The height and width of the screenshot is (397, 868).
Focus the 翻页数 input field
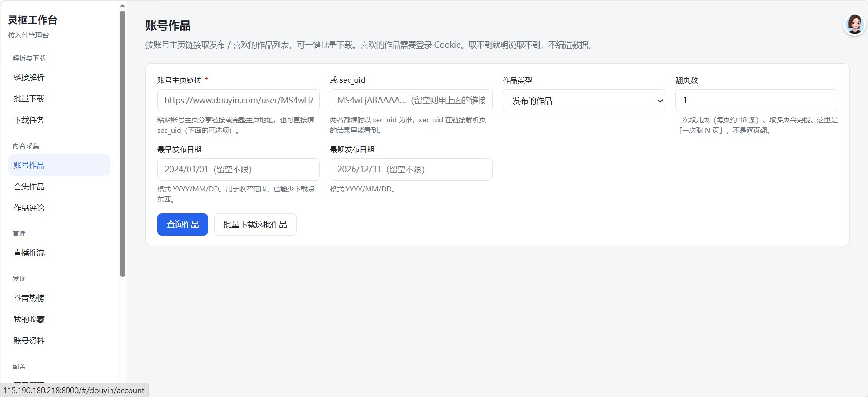tap(757, 100)
